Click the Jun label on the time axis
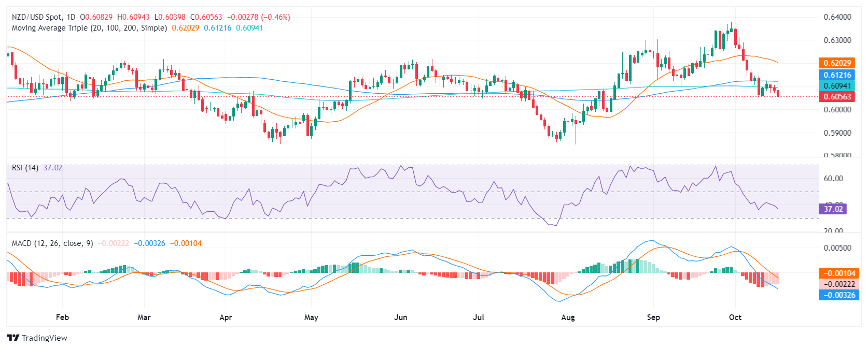This screenshot has width=868, height=349. point(401,317)
